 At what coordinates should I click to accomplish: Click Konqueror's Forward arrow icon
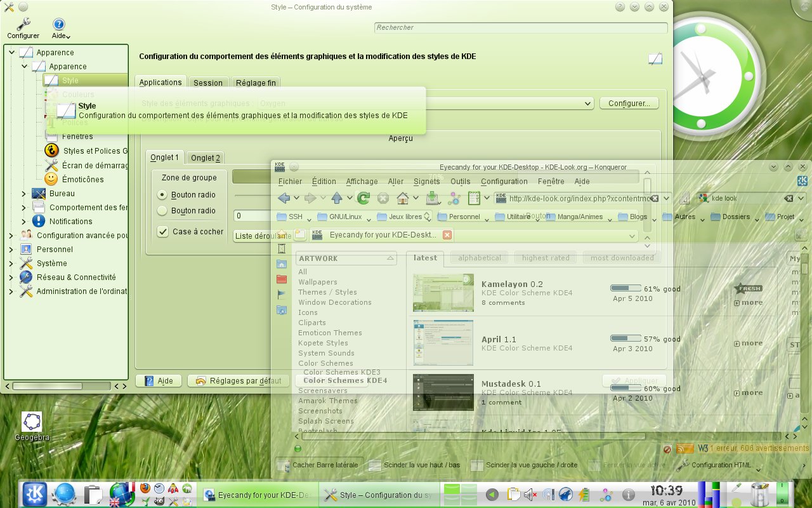(310, 198)
